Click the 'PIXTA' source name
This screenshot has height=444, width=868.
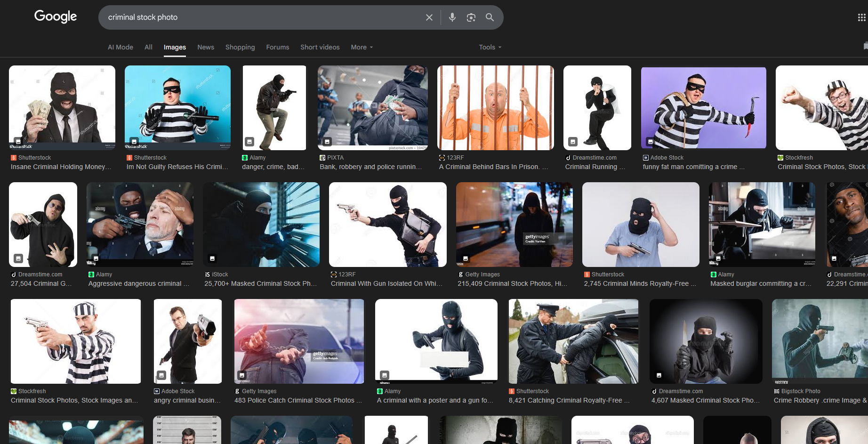(336, 158)
